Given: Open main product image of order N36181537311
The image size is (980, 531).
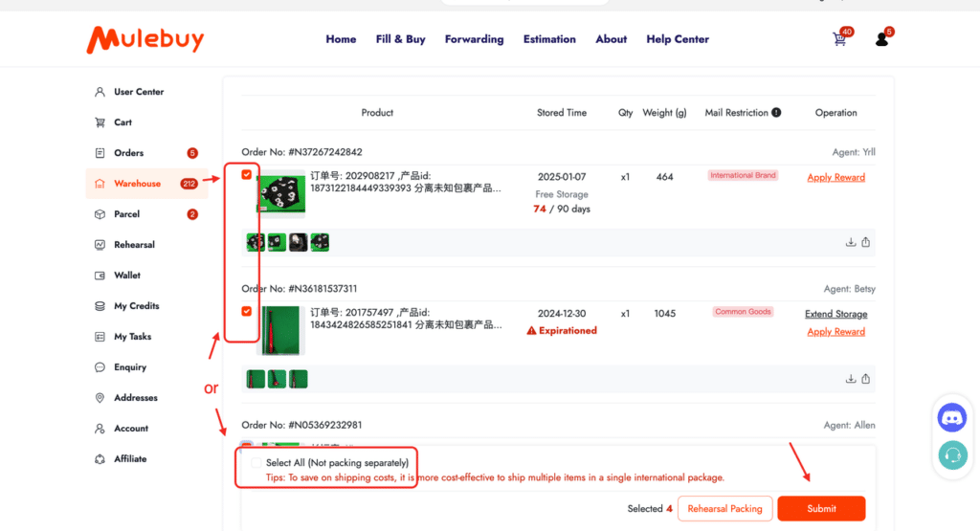Looking at the screenshot, I should [x=280, y=330].
